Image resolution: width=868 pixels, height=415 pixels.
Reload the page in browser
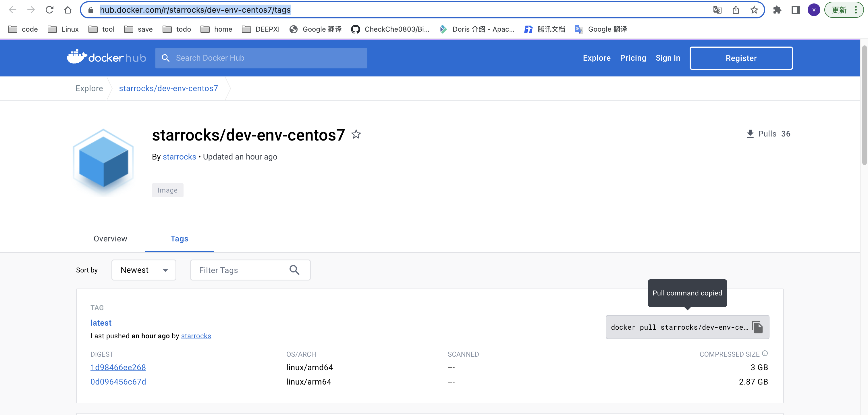pos(49,10)
